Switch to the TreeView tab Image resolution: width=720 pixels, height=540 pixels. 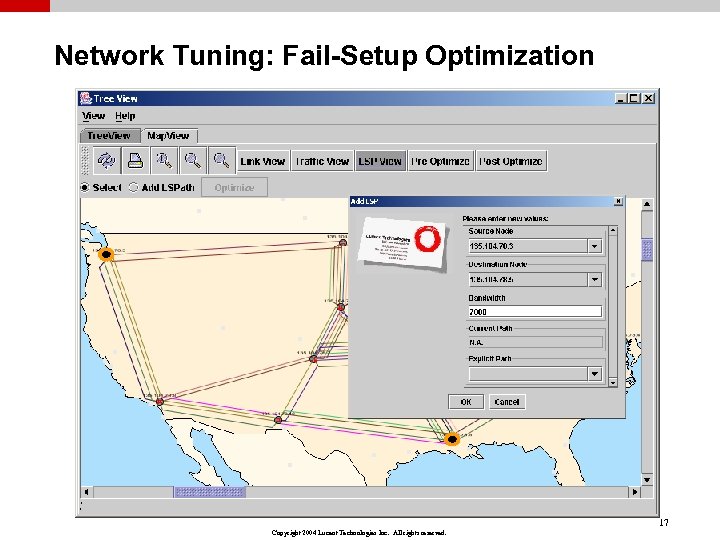(x=109, y=136)
